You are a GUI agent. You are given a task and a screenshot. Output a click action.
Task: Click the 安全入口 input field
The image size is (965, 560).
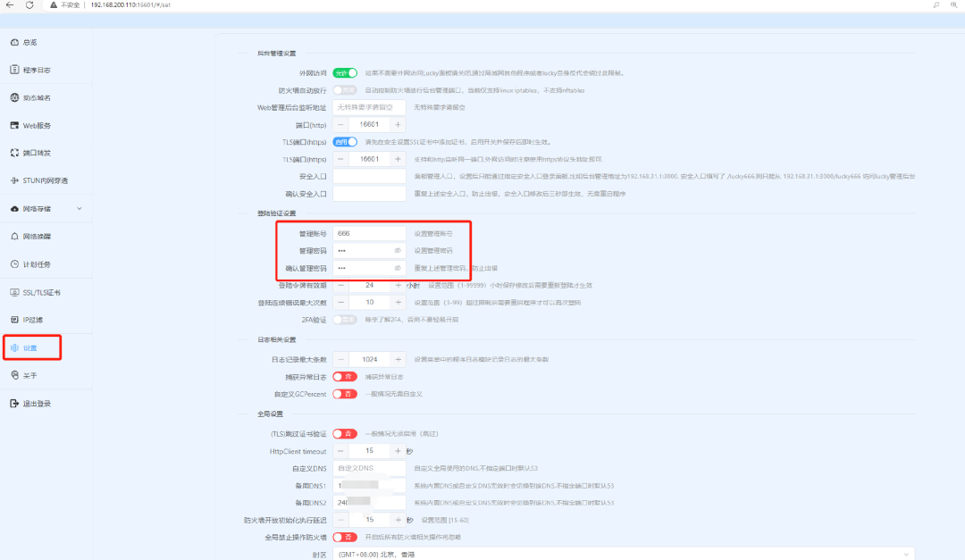tap(369, 176)
